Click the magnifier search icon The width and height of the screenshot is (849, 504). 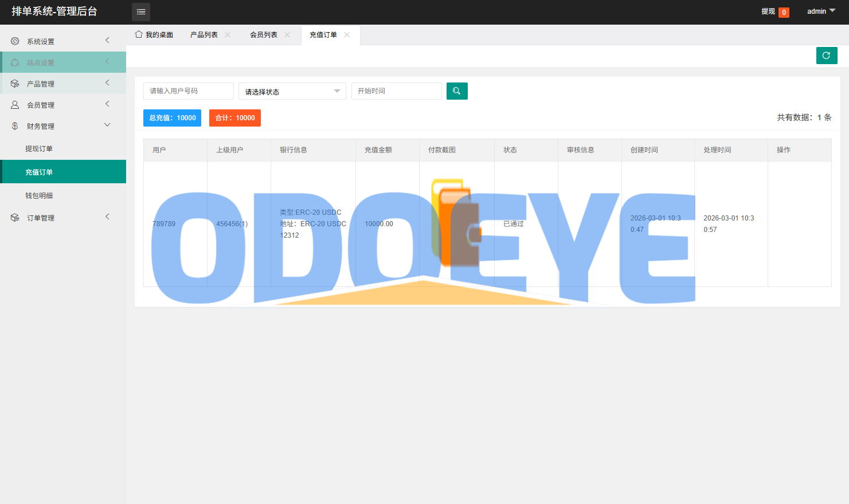(457, 90)
